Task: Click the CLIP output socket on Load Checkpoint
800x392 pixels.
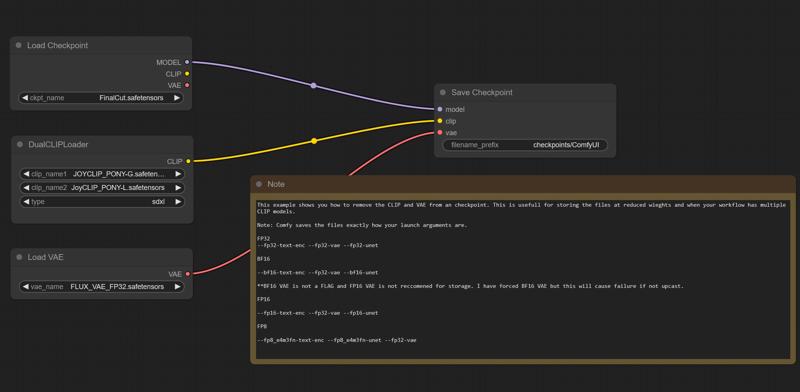Action: (187, 74)
